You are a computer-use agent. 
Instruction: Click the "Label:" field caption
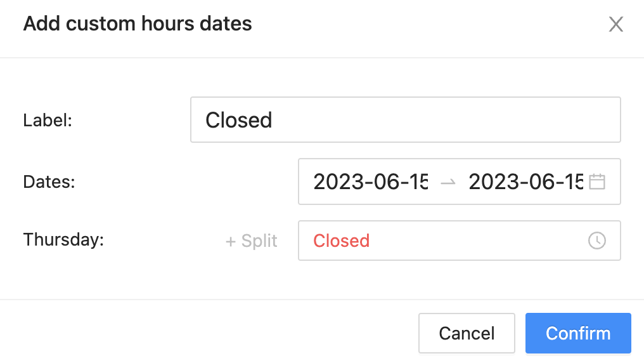48,121
